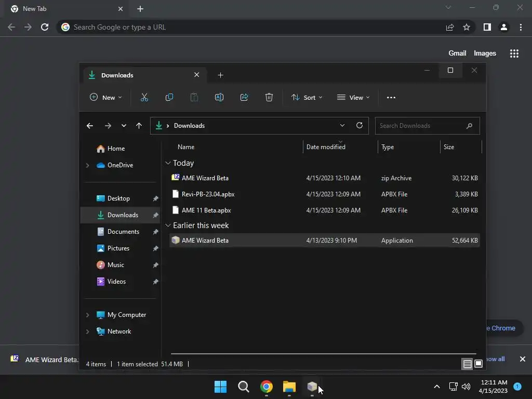The height and width of the screenshot is (399, 532).
Task: Open the View dropdown
Action: (x=353, y=98)
